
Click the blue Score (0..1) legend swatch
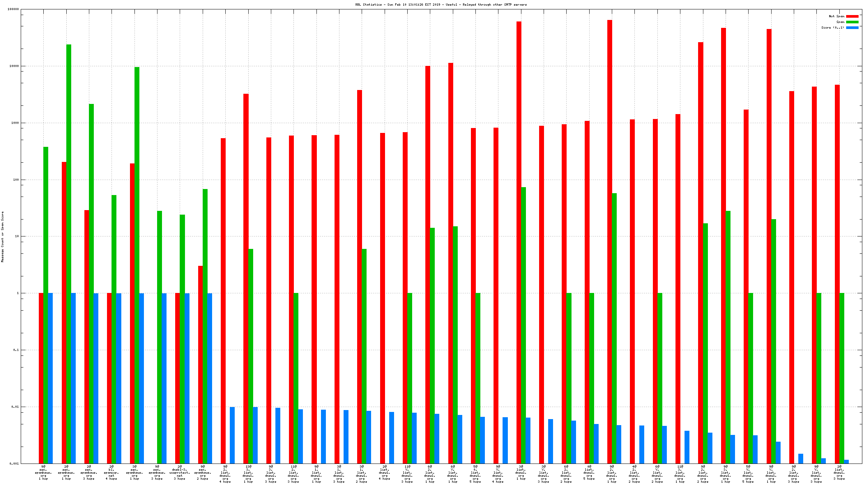pyautogui.click(x=852, y=27)
